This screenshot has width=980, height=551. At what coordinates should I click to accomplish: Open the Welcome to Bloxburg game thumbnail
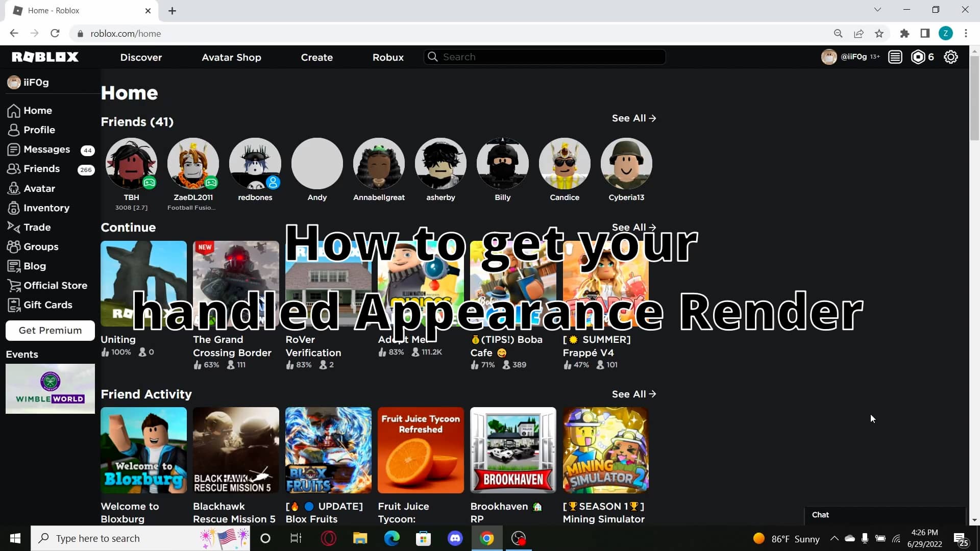143,450
